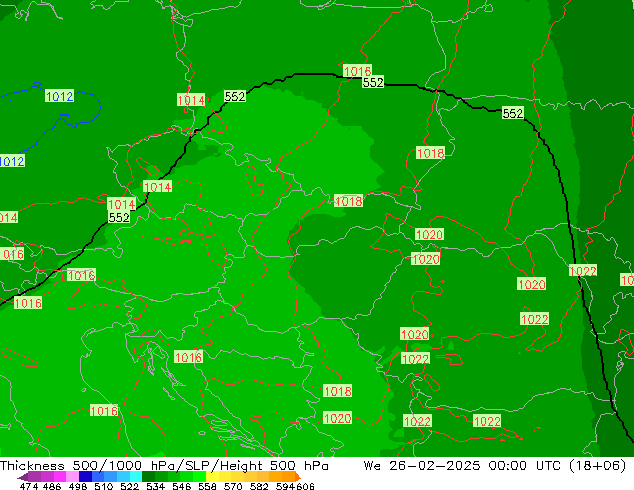Viewport: 634px width, 490px height.
Task: Click the blue 1012 label inside the closed blue contour
Action: click(x=59, y=96)
